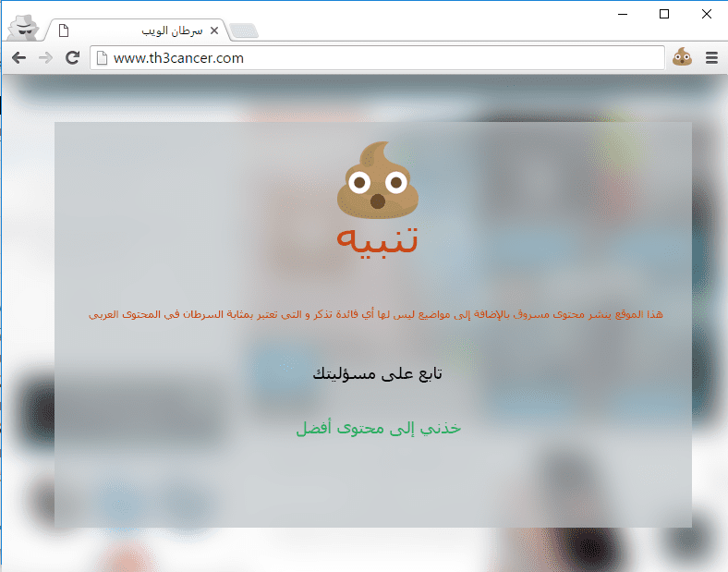Select the سرطان الويب browser tab
Viewport: 728px width, 572px height.
click(139, 30)
